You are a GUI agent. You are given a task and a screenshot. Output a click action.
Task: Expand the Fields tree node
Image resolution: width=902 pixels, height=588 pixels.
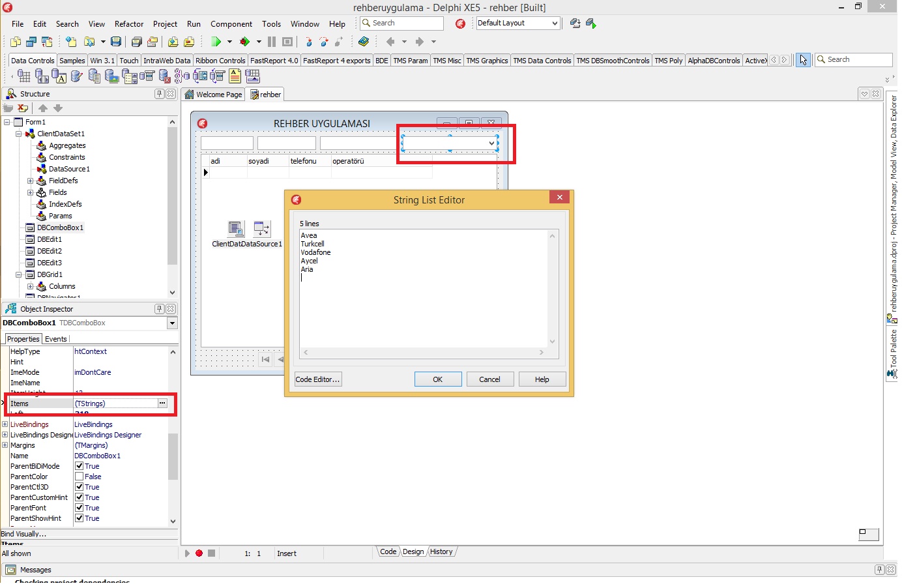click(31, 192)
